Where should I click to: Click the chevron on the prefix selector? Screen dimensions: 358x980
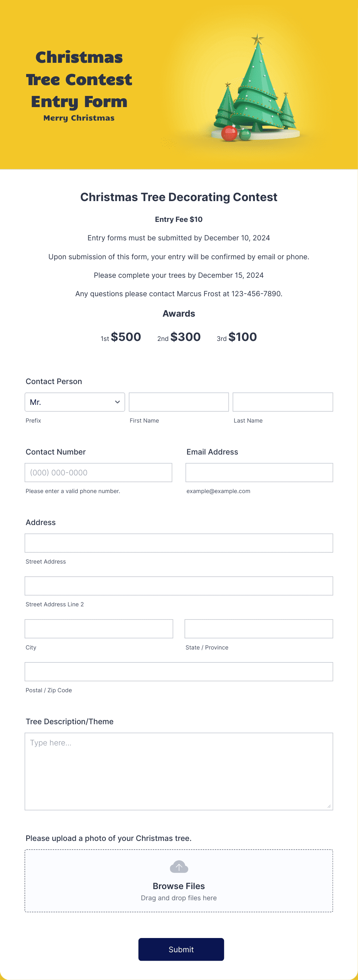117,402
